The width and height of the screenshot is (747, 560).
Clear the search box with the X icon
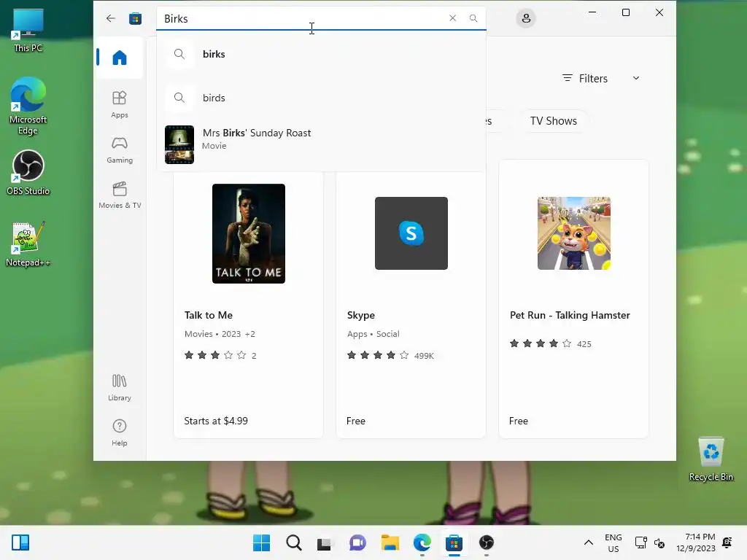452,18
